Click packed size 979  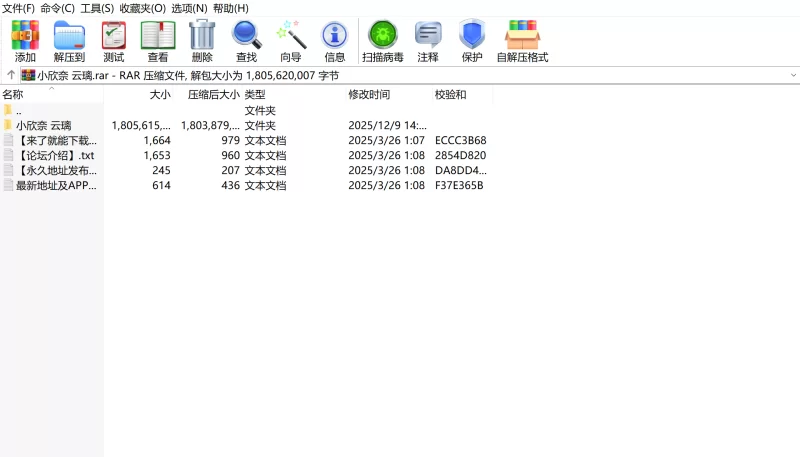click(231, 140)
